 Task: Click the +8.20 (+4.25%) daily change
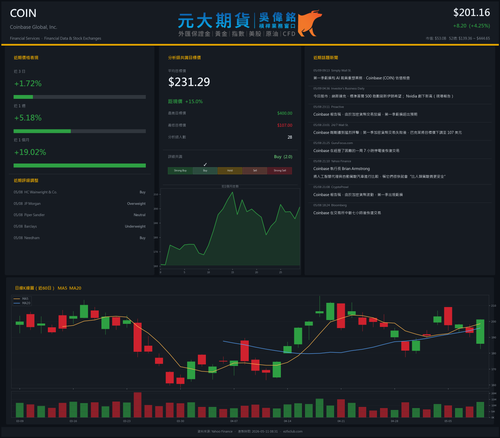pos(471,26)
